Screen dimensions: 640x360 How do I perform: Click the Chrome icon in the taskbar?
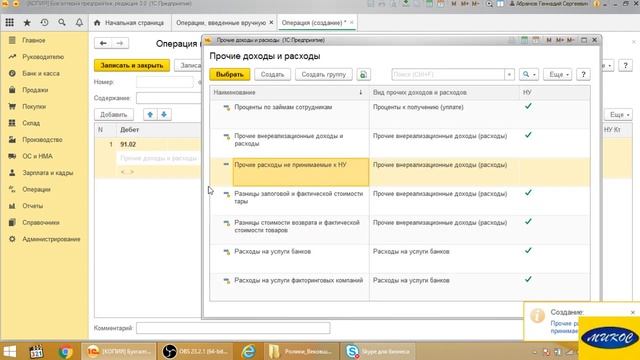tap(65, 351)
